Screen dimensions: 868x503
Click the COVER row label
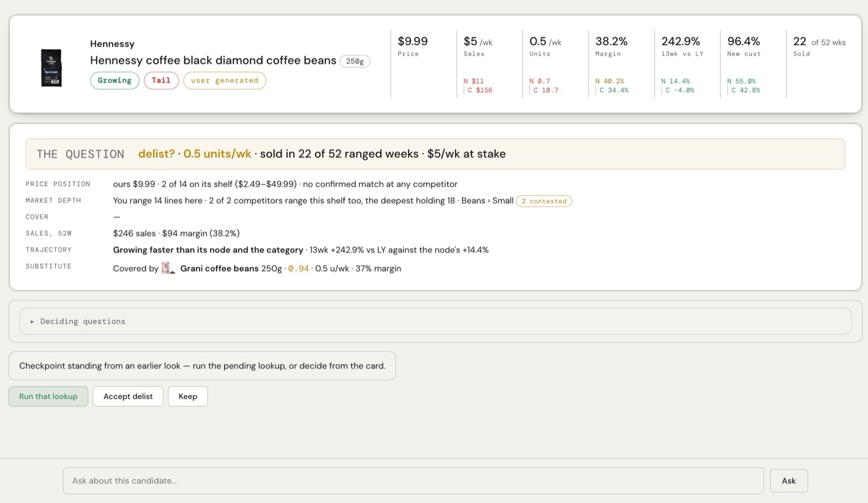pyautogui.click(x=37, y=217)
